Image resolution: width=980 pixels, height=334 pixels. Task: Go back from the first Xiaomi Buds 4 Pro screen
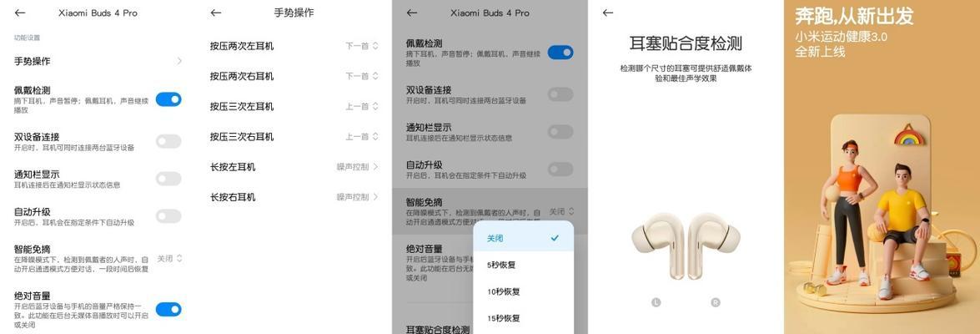pos(20,13)
